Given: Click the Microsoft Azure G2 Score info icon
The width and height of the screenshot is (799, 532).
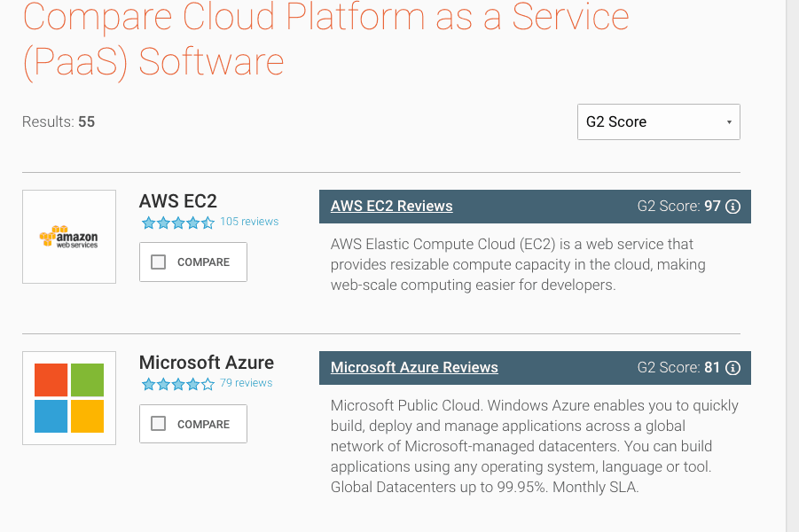Looking at the screenshot, I should pos(732,368).
